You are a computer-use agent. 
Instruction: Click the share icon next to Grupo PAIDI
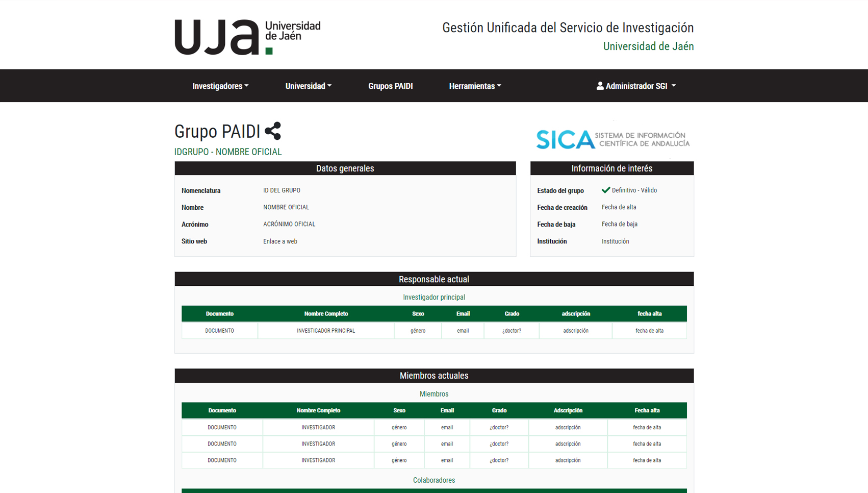point(274,131)
